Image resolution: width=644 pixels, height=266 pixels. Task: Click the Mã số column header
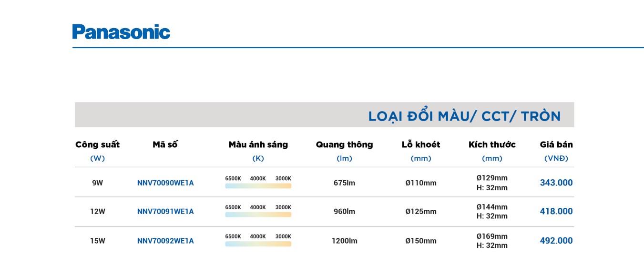click(x=165, y=144)
